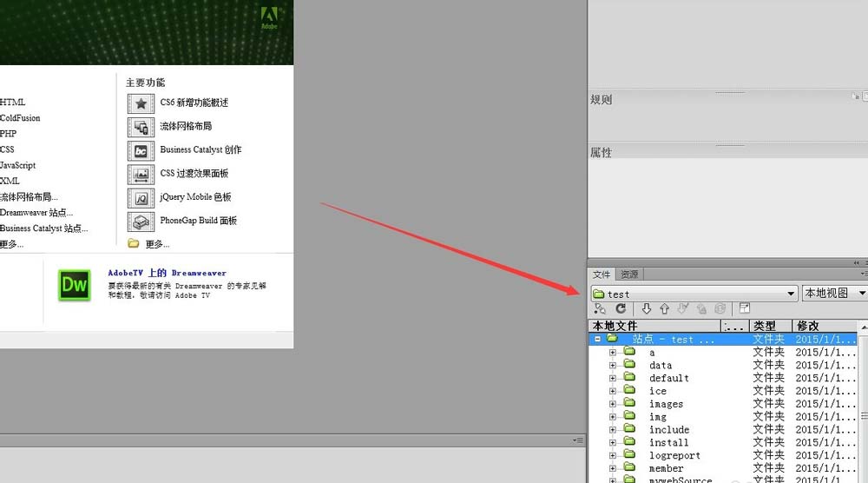The image size is (868, 483).
Task: Select the install folder row
Action: click(x=723, y=442)
